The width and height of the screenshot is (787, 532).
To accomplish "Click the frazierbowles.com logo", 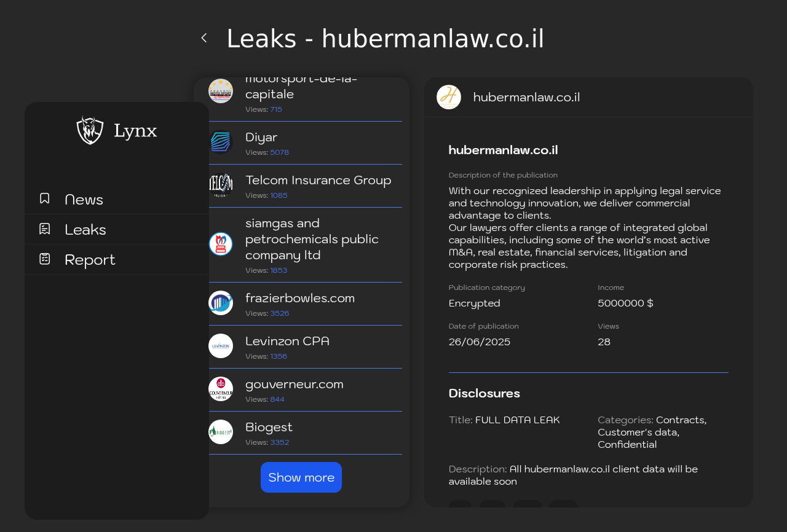I will point(221,303).
